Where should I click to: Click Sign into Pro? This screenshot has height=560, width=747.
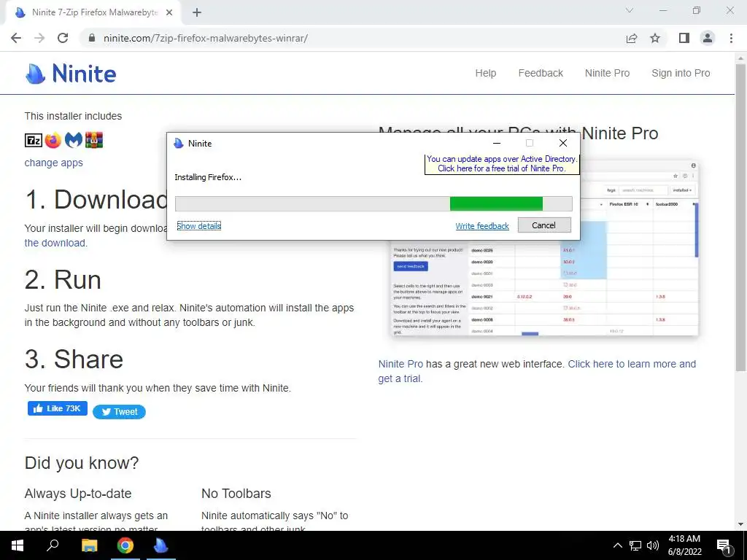(x=681, y=74)
